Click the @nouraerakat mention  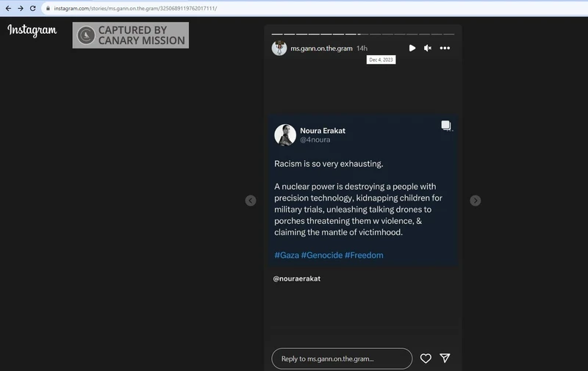(296, 279)
